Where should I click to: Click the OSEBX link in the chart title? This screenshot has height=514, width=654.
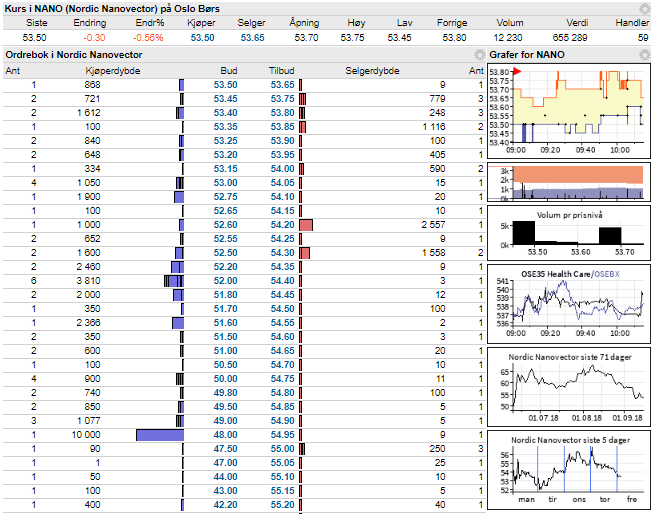[x=606, y=274]
